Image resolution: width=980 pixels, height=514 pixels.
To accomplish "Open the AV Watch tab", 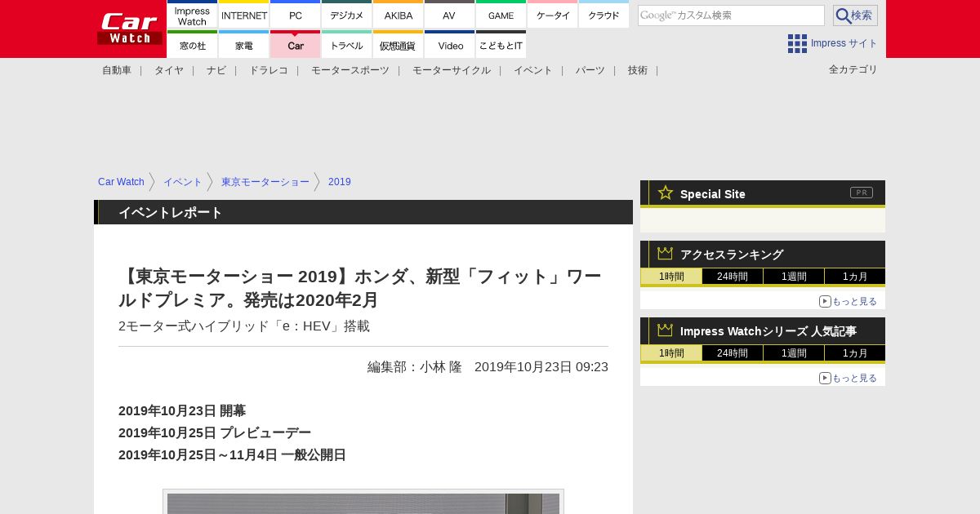I will click(x=449, y=14).
